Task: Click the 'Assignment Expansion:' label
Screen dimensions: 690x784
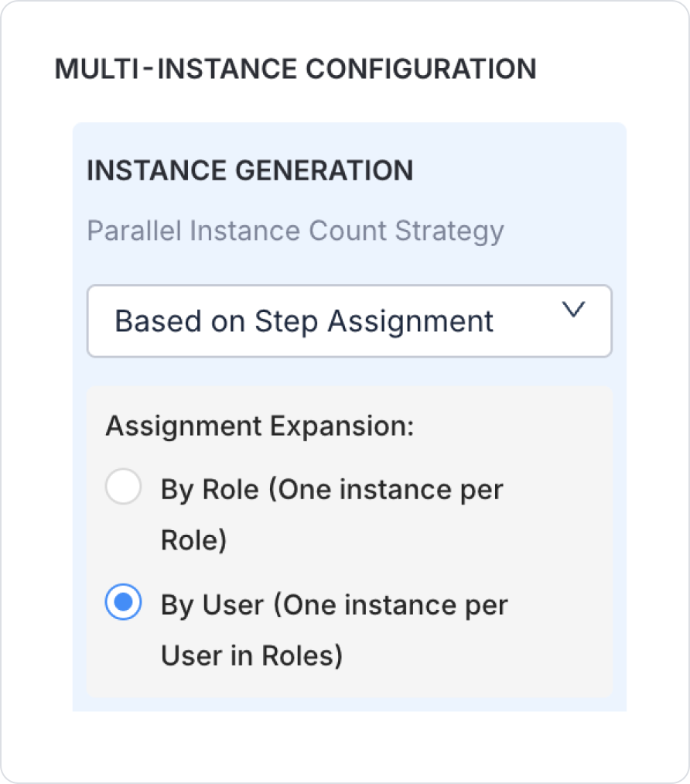Action: point(260,426)
